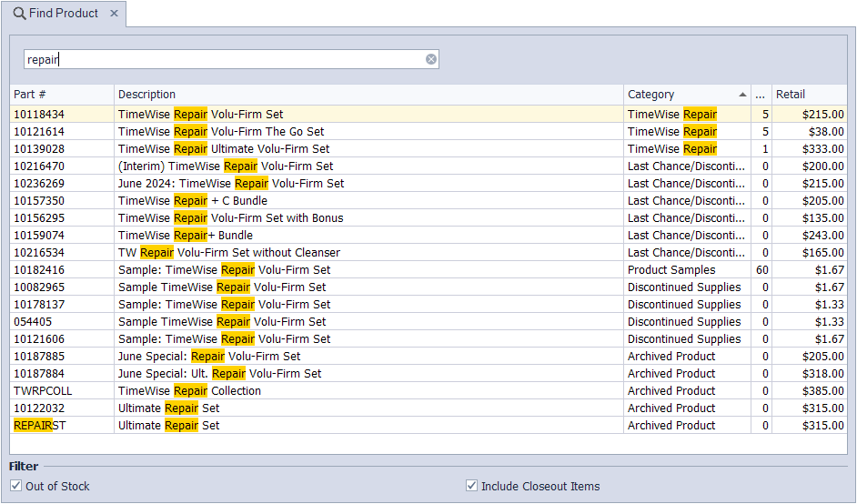Click the $333.00 retail price

(823, 148)
